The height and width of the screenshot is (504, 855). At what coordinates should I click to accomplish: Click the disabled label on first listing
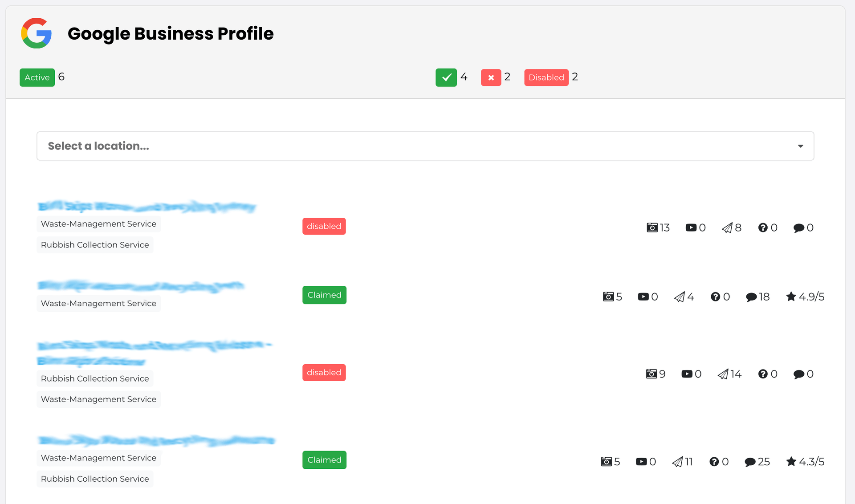(324, 226)
